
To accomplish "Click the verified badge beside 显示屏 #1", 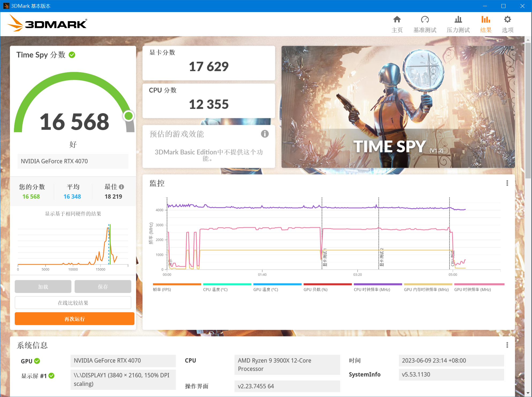I will click(x=51, y=376).
